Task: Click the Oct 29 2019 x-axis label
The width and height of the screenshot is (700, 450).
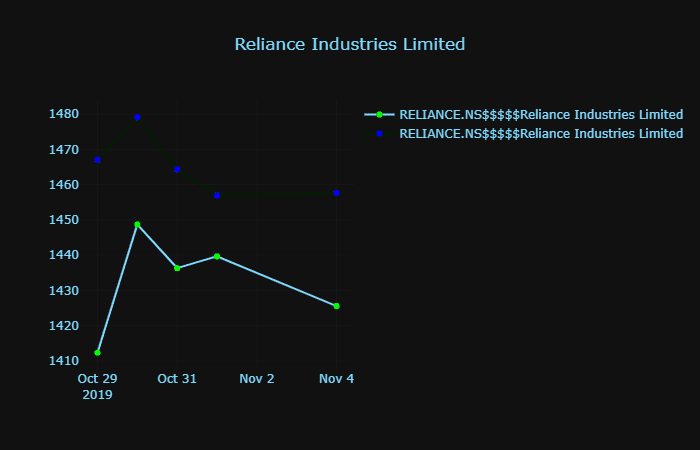Action: coord(97,387)
